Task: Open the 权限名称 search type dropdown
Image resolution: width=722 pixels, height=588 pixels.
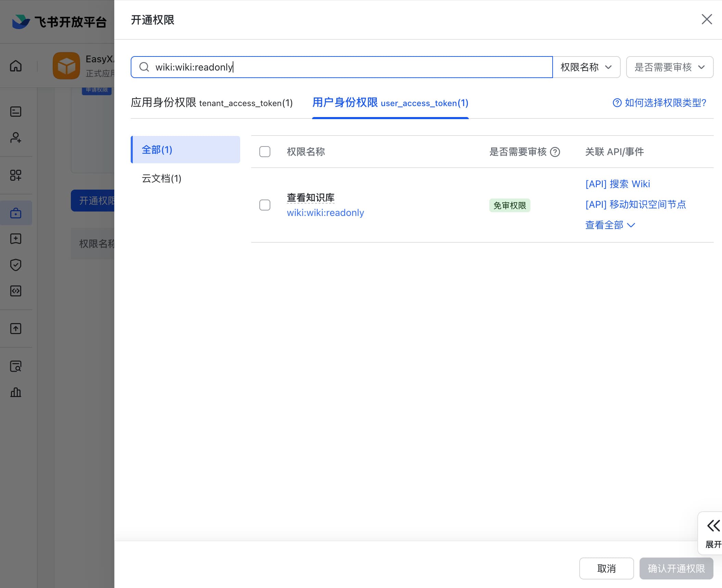Action: click(x=586, y=67)
